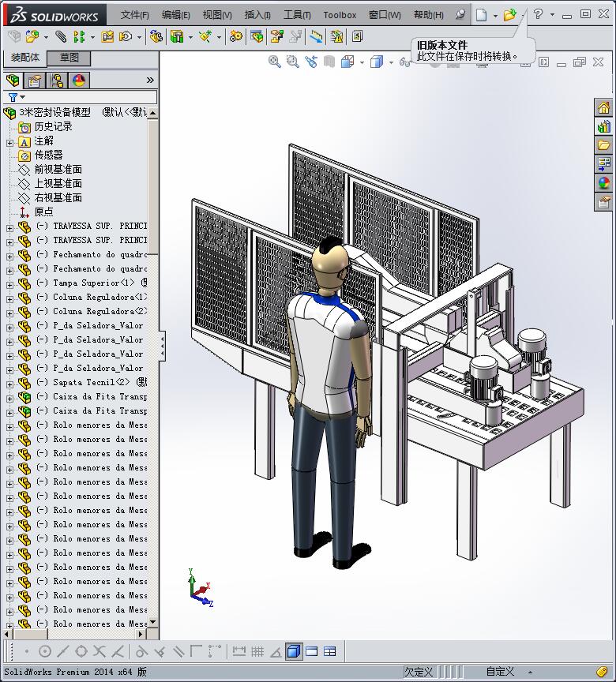Open Assembly Features dropdown arrow
616x682 pixels.
(x=190, y=37)
